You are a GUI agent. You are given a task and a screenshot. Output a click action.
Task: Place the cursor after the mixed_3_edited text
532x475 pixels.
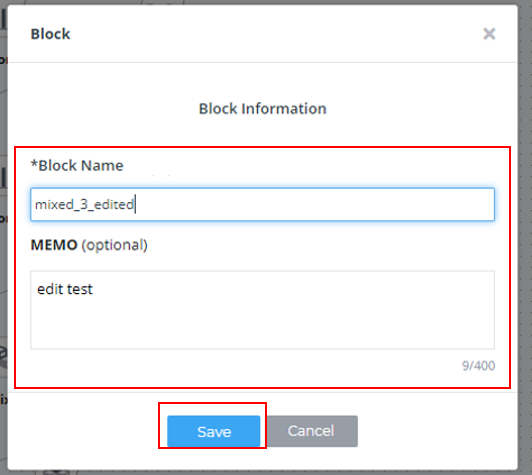135,204
